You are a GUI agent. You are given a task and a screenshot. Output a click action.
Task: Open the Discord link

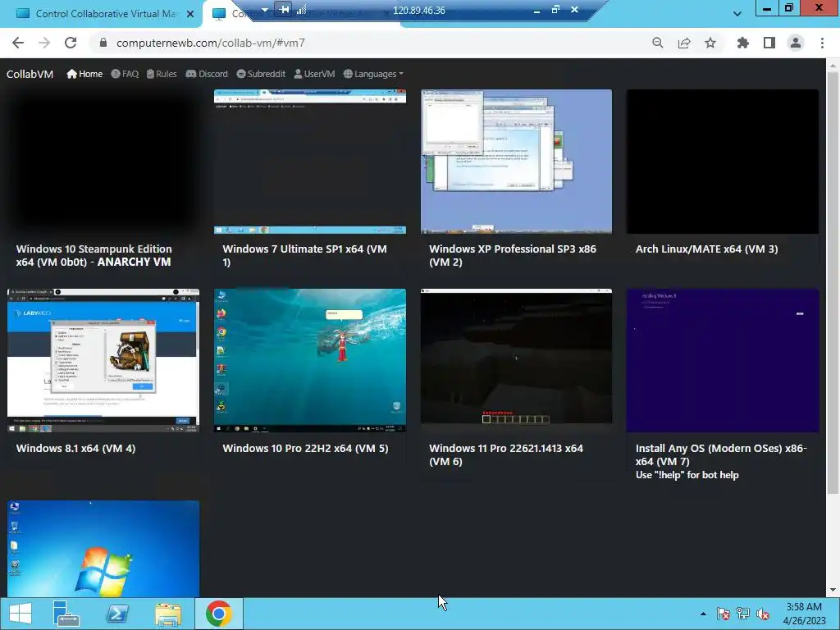point(207,74)
